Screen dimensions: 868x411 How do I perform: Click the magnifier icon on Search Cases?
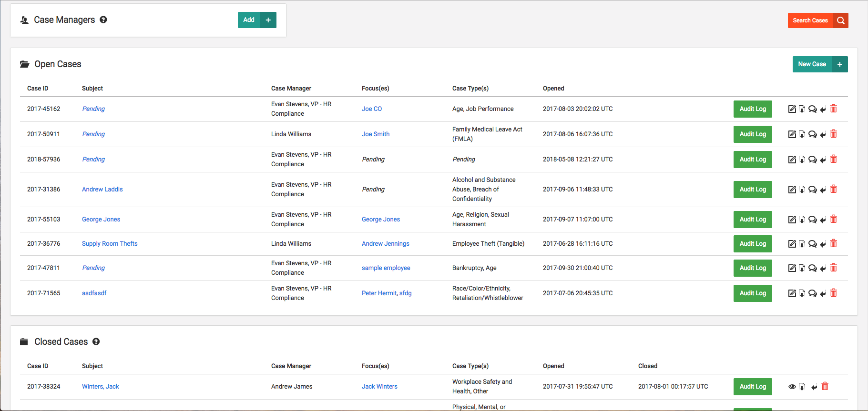(841, 20)
